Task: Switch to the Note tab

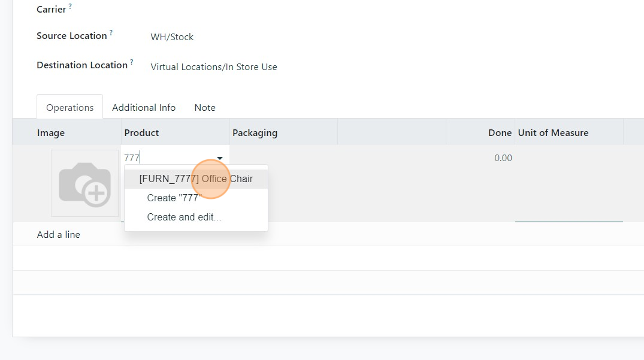Action: click(x=205, y=108)
